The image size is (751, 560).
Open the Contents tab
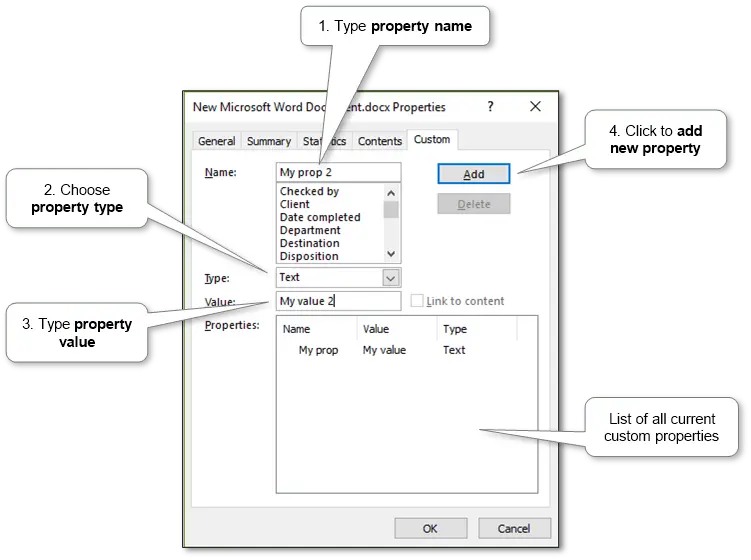click(380, 141)
